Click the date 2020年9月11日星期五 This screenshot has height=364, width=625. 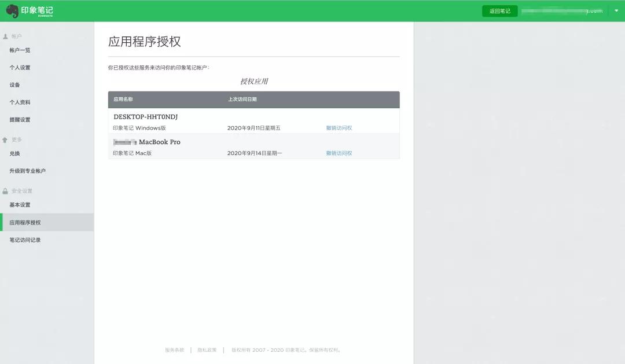(x=254, y=128)
